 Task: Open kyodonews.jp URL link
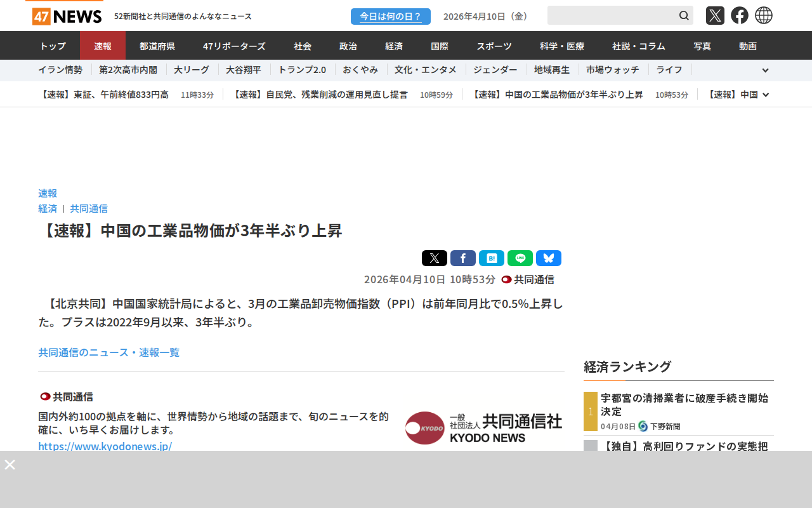pos(105,446)
